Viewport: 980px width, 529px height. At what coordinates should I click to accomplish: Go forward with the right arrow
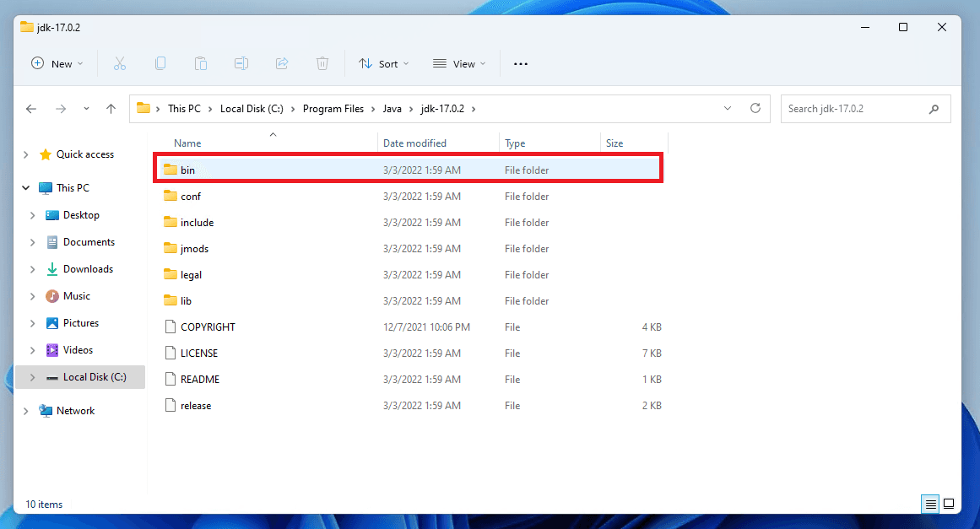point(61,109)
